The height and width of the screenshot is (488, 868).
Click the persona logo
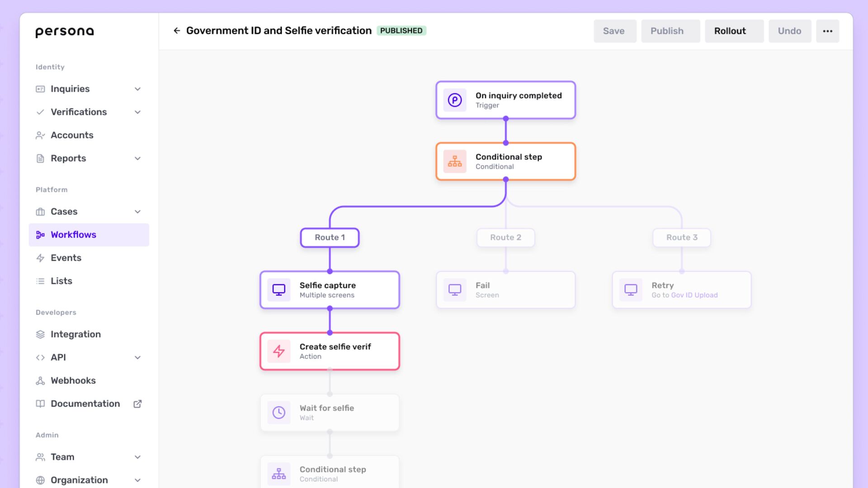point(65,32)
